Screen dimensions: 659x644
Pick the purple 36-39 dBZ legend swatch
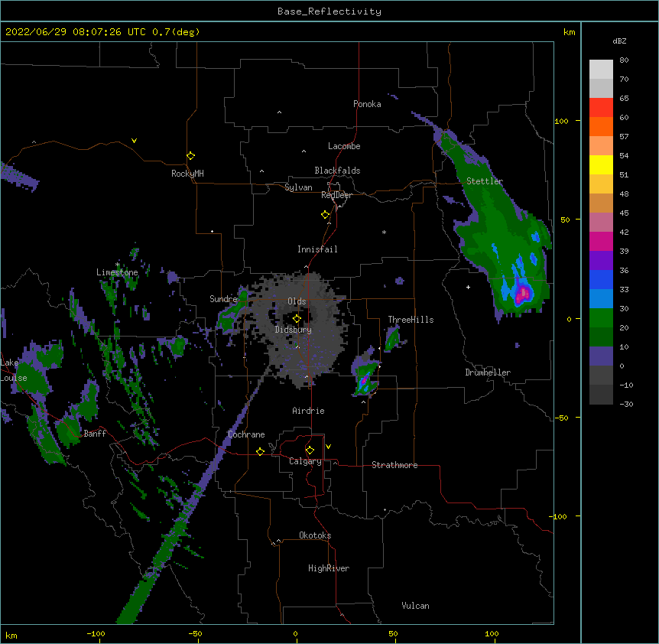tap(601, 260)
